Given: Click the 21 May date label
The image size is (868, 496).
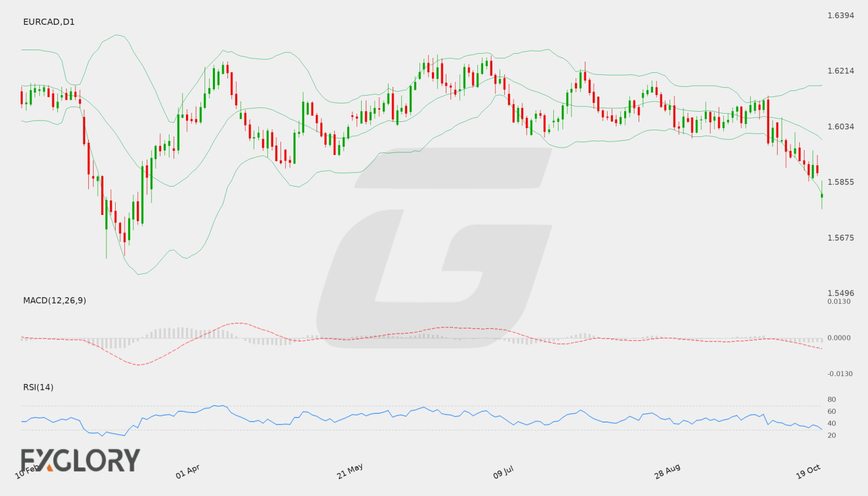Looking at the screenshot, I should pyautogui.click(x=350, y=471).
